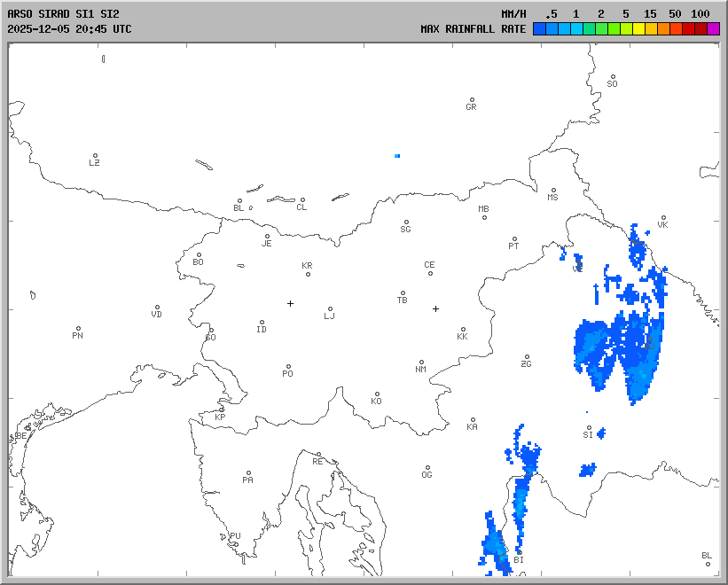Image resolution: width=728 pixels, height=585 pixels.
Task: Click the LJ city marker
Action: [x=331, y=309]
